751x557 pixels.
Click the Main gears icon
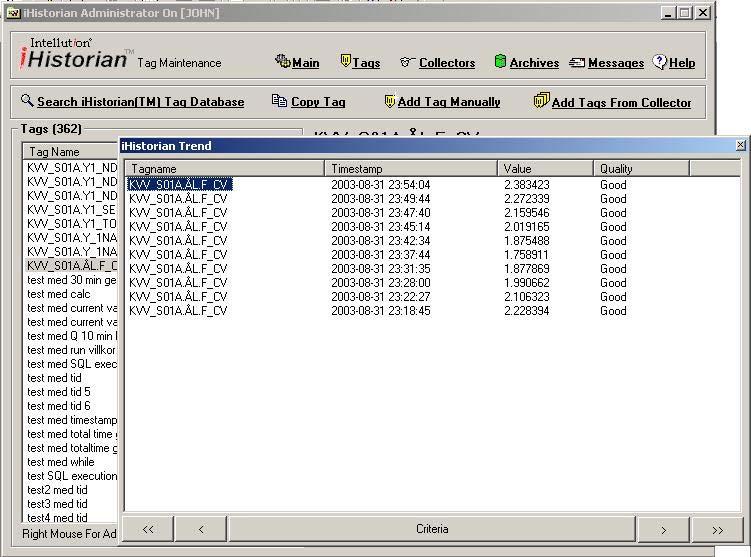(x=283, y=61)
